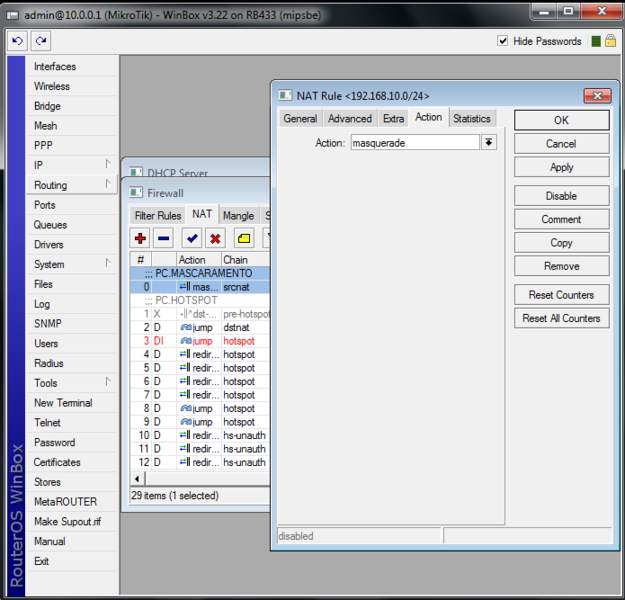Screen dimensions: 625x600
Task: Click the red X disable icon
Action: (215, 238)
